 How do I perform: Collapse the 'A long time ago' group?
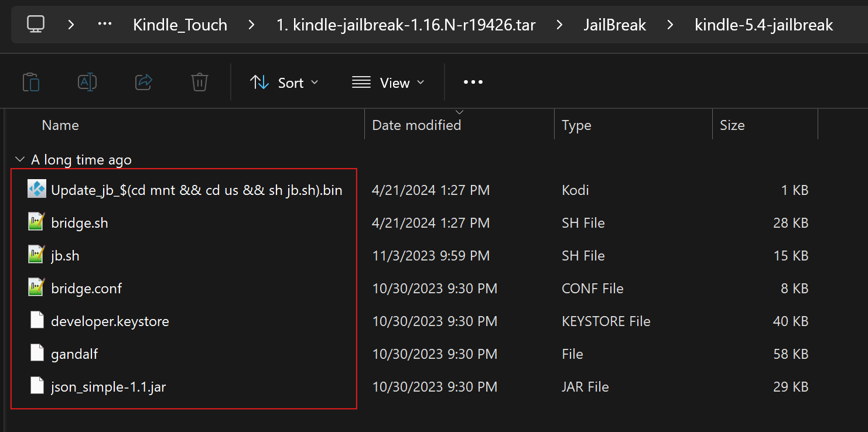click(x=20, y=159)
